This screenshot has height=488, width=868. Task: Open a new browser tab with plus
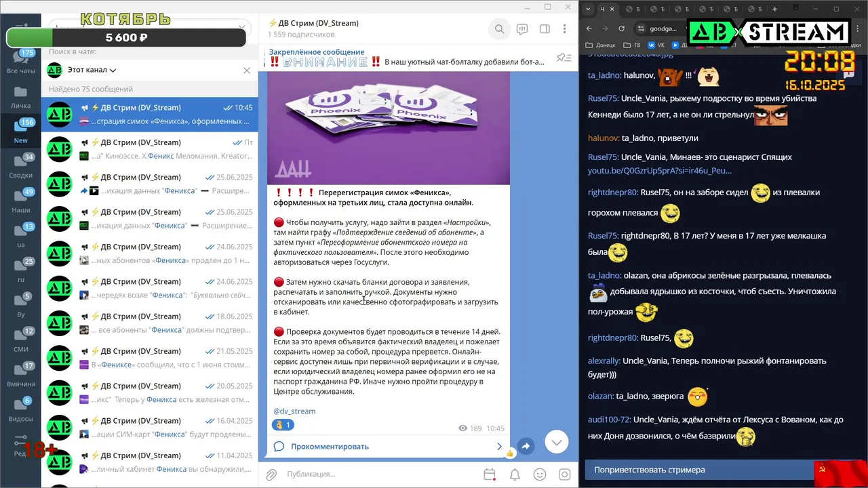pyautogui.click(x=775, y=9)
